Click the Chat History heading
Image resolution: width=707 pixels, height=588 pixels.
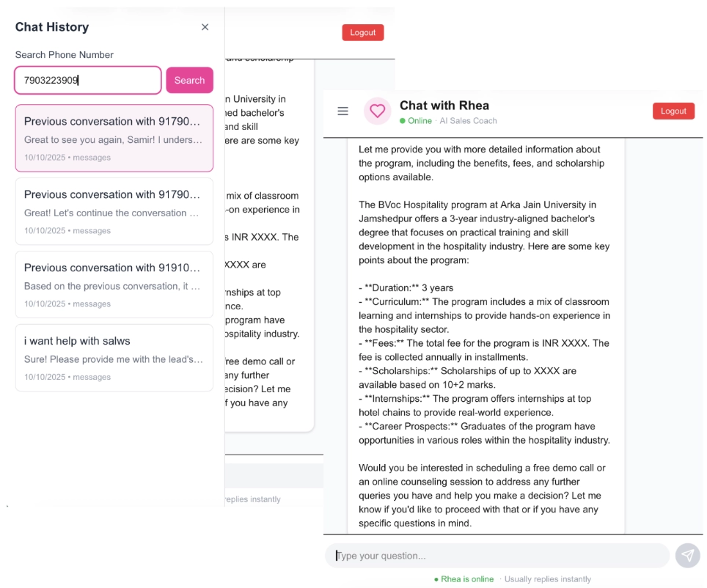point(52,27)
